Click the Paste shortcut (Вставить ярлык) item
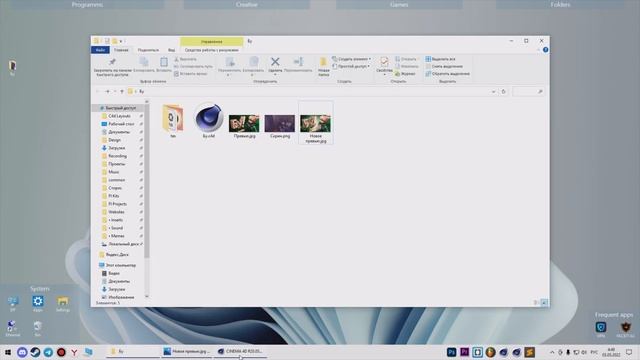The width and height of the screenshot is (640, 360). click(x=191, y=74)
